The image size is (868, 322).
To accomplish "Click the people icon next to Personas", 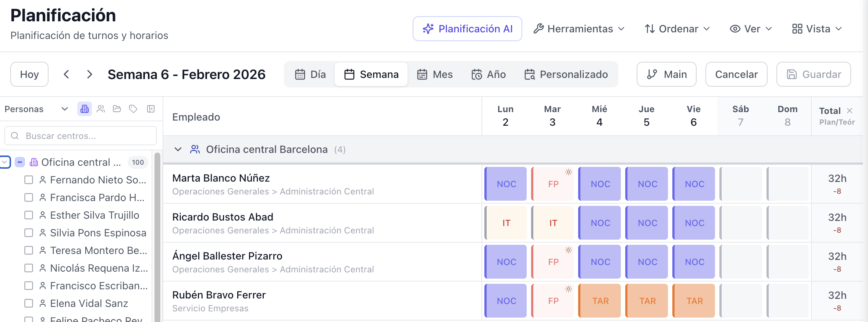I will coord(101,109).
